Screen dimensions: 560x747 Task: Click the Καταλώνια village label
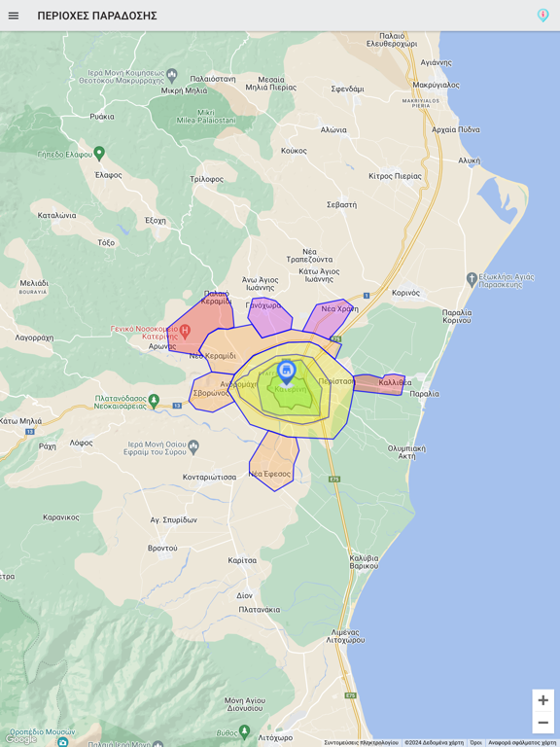click(x=56, y=215)
